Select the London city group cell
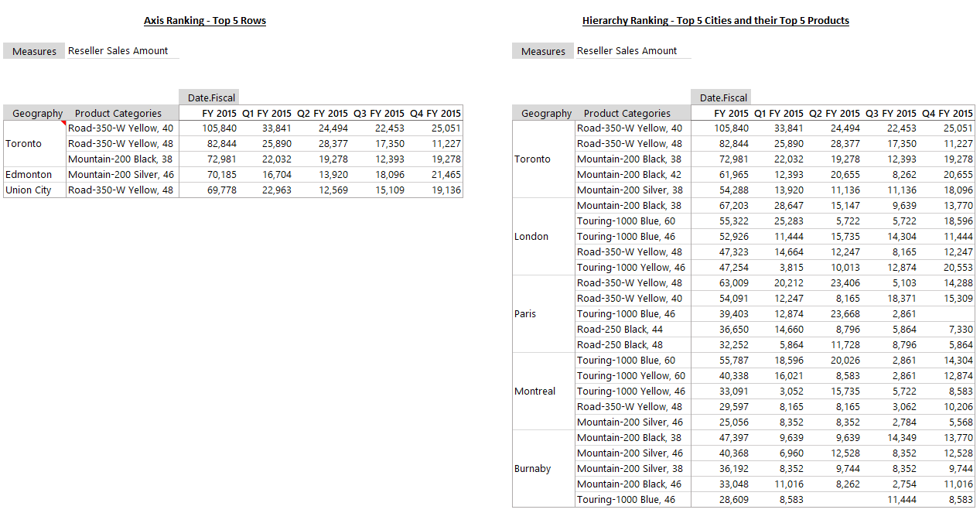Viewport: 980px width, 513px height. pyautogui.click(x=544, y=237)
